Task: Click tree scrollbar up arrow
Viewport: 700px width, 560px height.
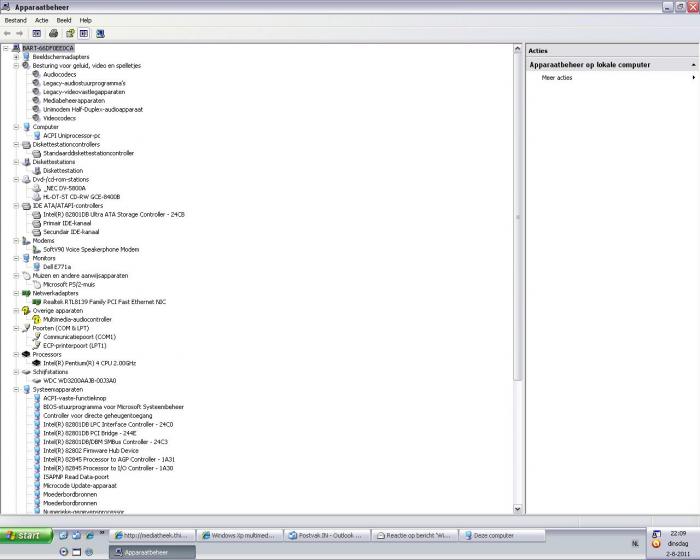Action: click(x=518, y=48)
